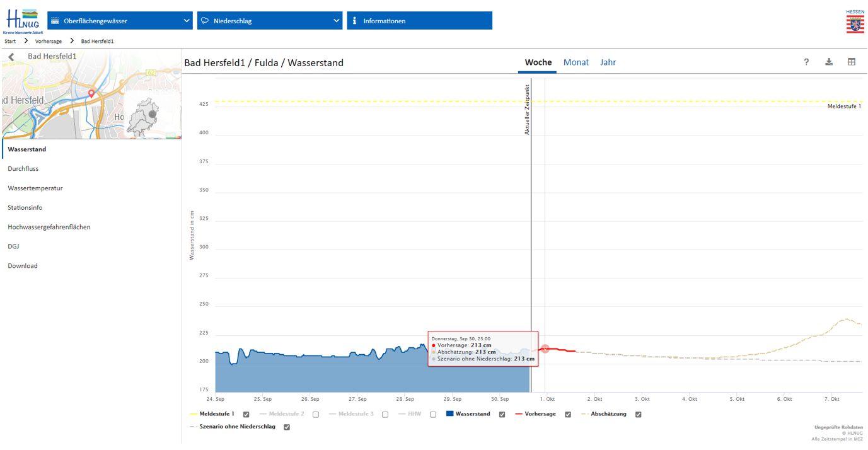This screenshot has height=450, width=868.
Task: Click the red forecast point on chart
Action: [545, 349]
